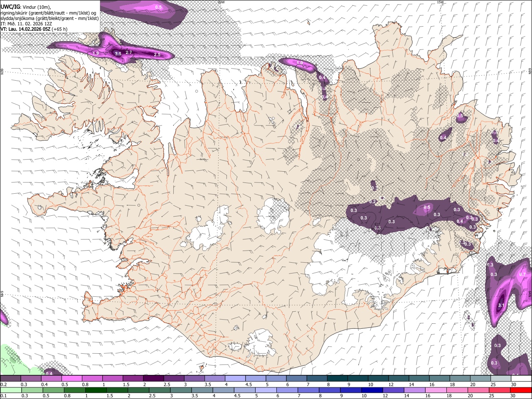The image size is (532, 399).
Task: Pick the bright pink snow swatch starting at 0.5
Action: (x=72, y=379)
